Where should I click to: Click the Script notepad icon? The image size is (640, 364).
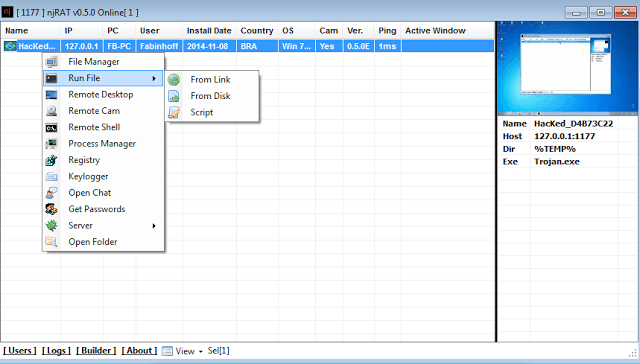(x=174, y=112)
